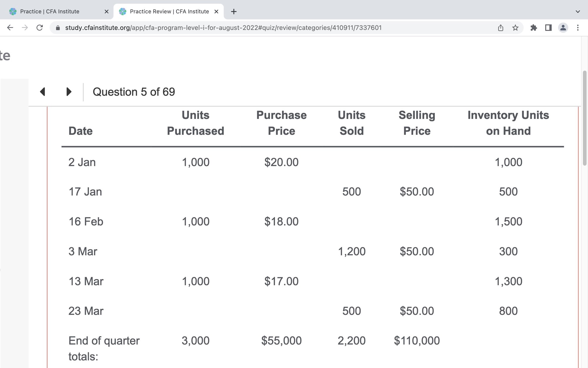The height and width of the screenshot is (368, 588).
Task: Click the browser forward arrow
Action: pyautogui.click(x=25, y=28)
